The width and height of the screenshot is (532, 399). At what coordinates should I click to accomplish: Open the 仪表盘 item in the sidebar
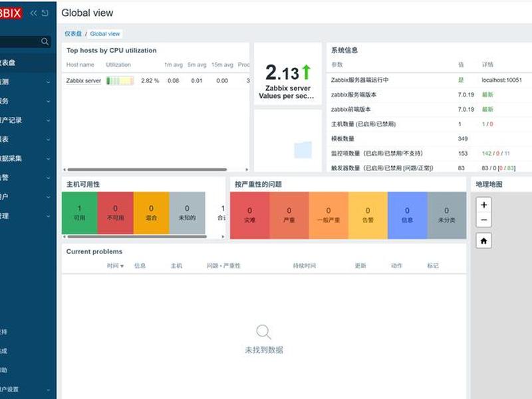coord(28,63)
